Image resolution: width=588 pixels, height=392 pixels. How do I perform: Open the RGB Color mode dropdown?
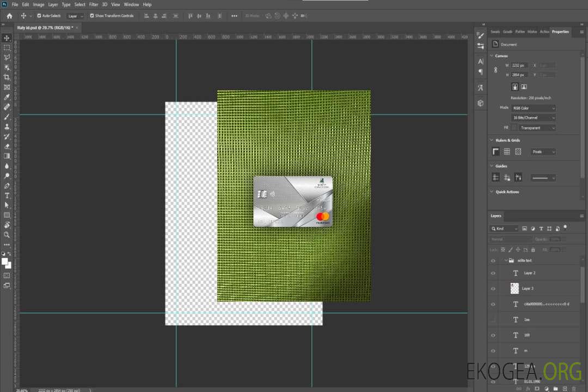coord(534,108)
